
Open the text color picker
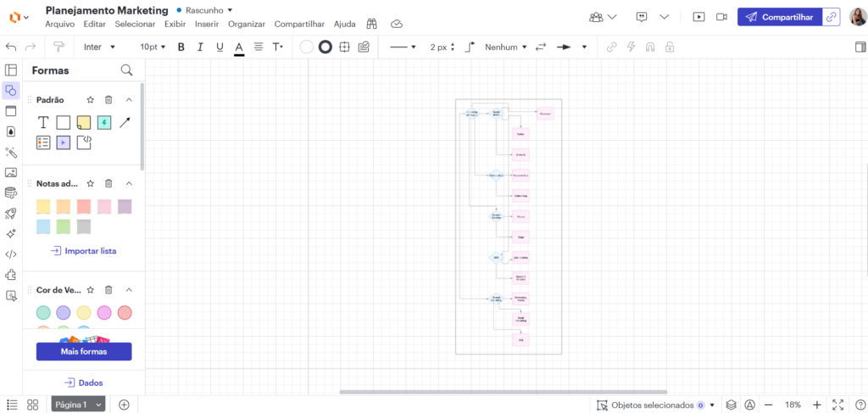239,47
